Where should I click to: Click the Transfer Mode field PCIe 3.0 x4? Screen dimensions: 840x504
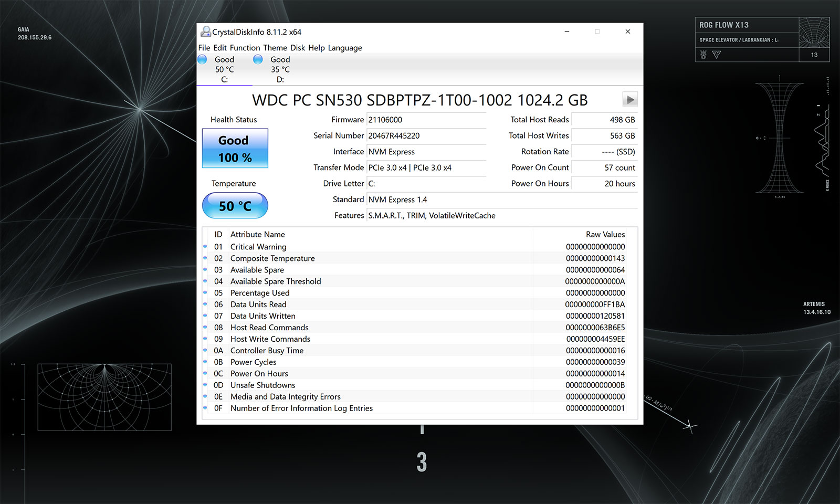[x=426, y=167]
